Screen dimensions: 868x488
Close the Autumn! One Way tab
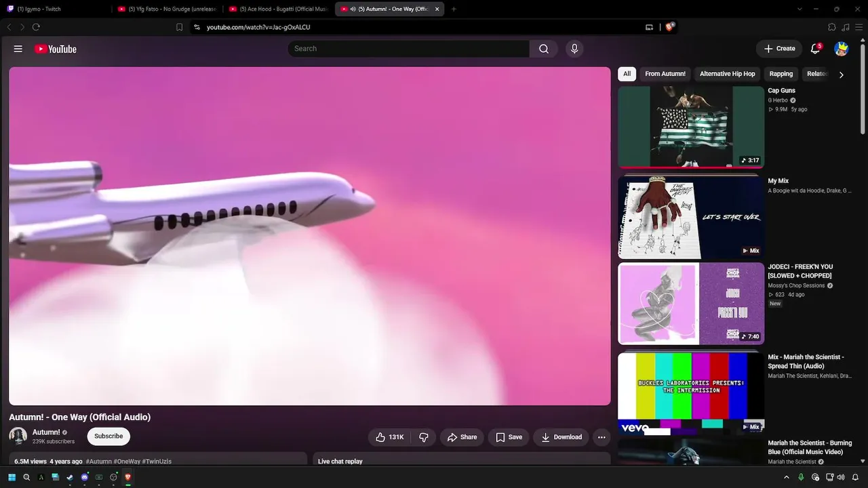(x=437, y=9)
